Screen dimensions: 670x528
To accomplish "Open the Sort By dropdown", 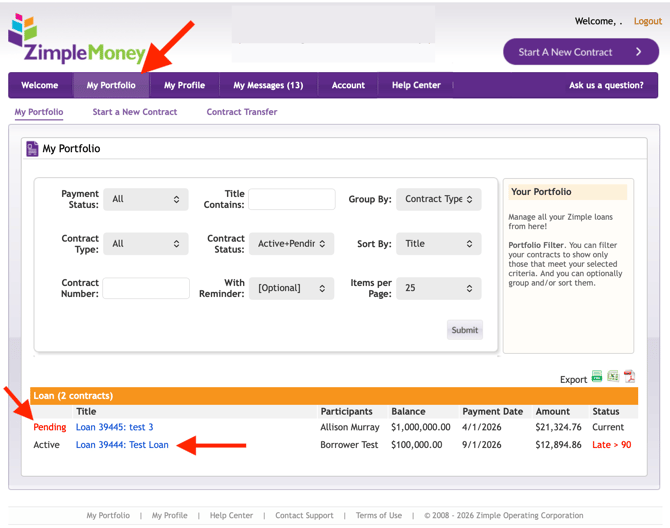I will [x=438, y=243].
